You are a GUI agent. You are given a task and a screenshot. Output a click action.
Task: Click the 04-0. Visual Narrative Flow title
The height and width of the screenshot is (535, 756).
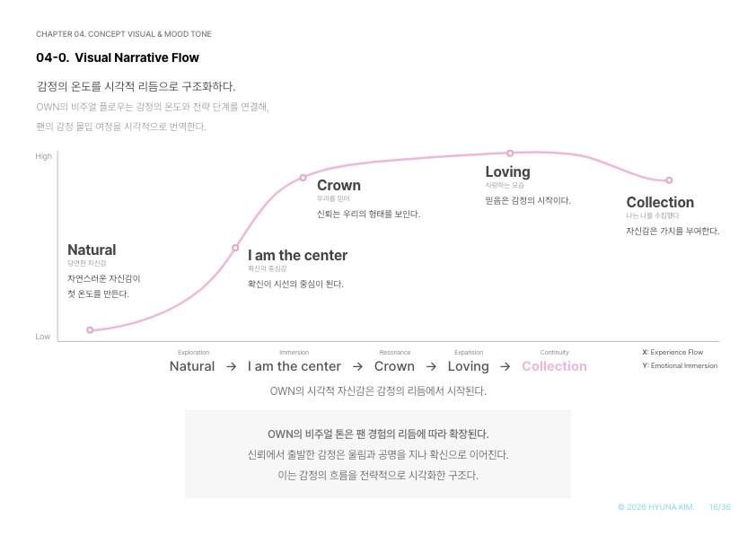[x=118, y=57]
